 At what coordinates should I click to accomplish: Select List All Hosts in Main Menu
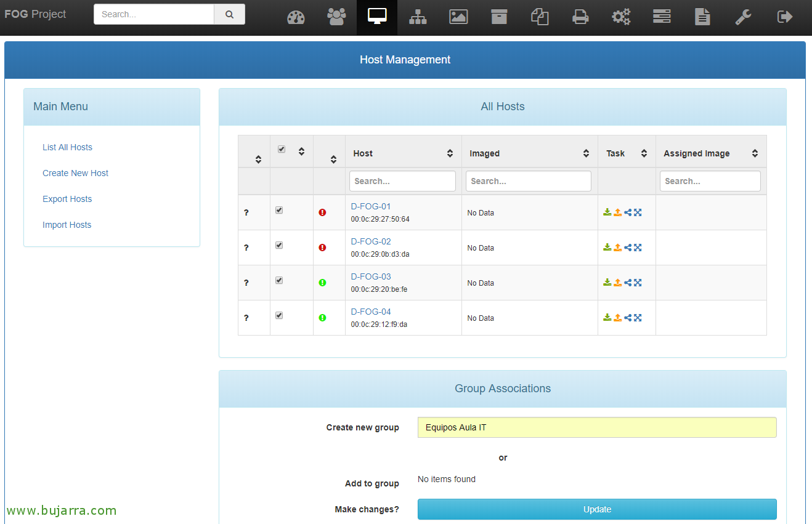[67, 147]
